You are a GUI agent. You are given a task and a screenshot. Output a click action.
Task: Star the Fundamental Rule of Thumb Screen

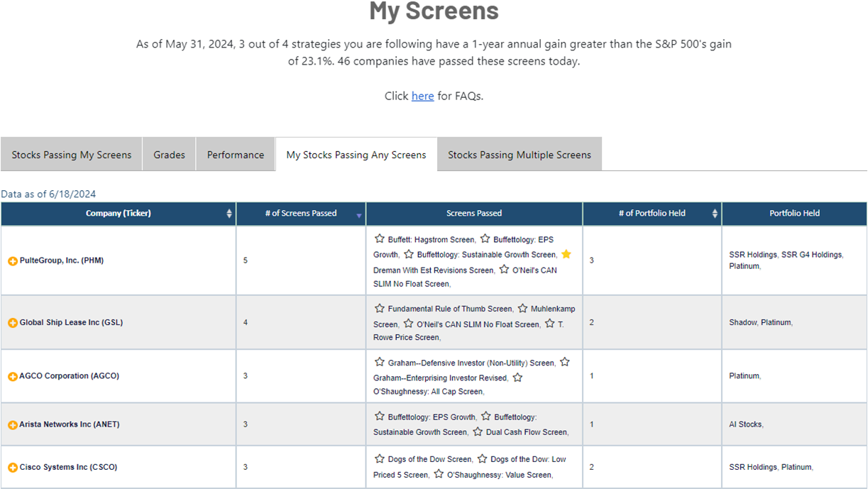[x=380, y=308]
